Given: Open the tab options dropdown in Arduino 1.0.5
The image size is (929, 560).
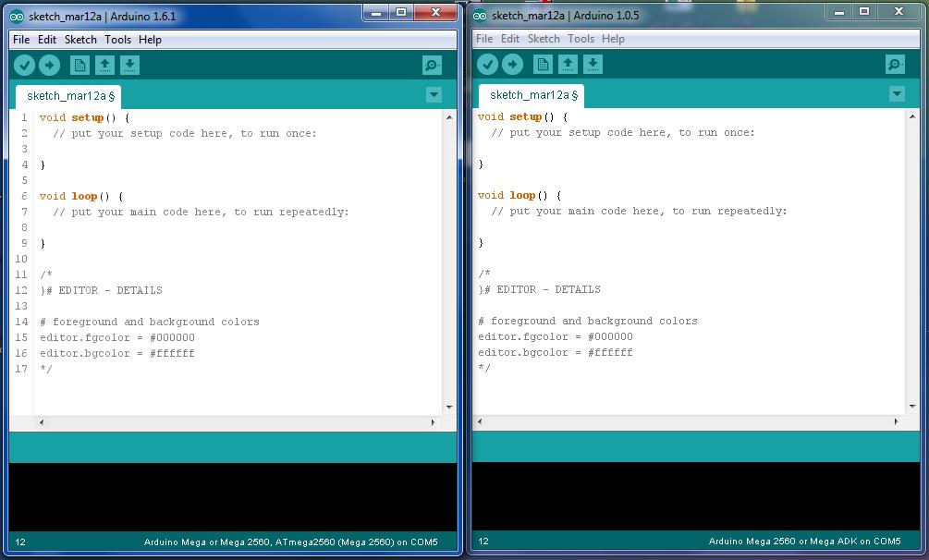Looking at the screenshot, I should (x=896, y=93).
